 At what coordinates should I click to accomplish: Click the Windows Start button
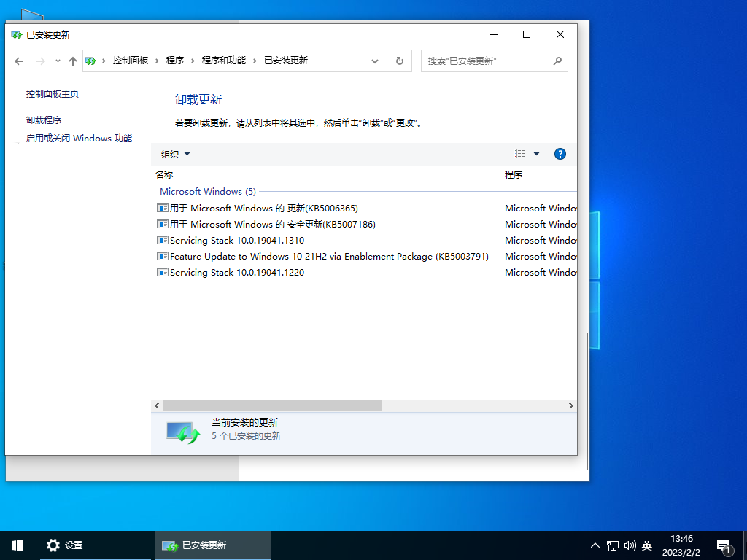(x=16, y=545)
